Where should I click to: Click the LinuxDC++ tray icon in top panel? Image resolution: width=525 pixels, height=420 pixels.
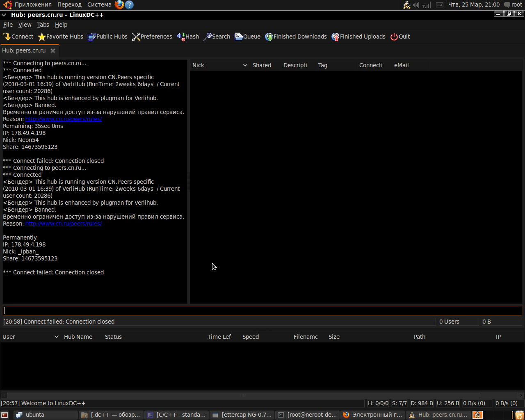click(x=406, y=5)
